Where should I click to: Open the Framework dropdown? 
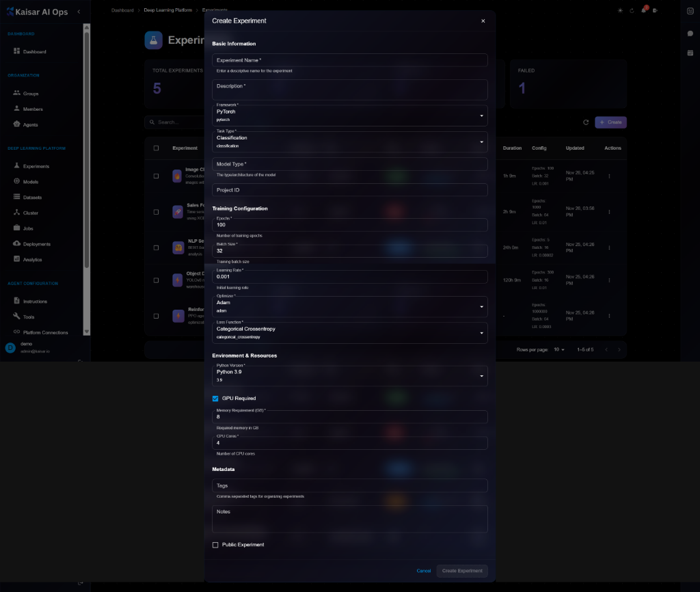pos(349,115)
